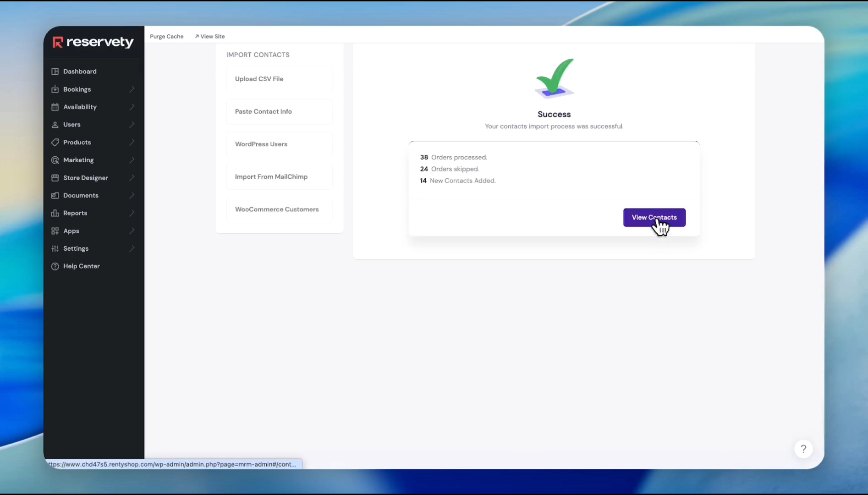Click the Documents sidebar icon
Viewport: 868px width, 495px height.
coord(55,195)
